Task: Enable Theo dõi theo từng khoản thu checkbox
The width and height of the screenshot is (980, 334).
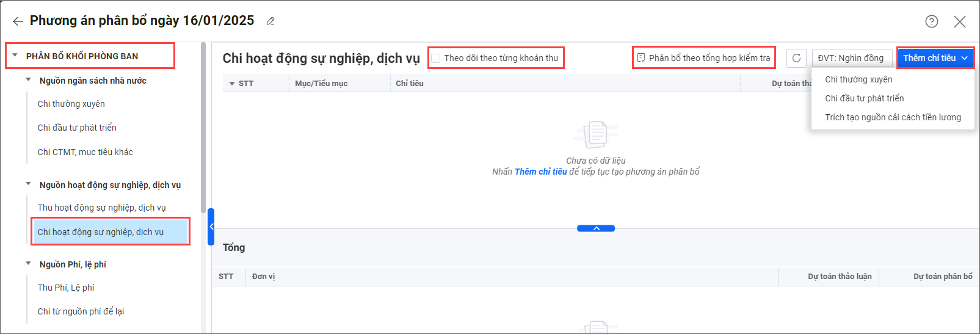Action: pyautogui.click(x=436, y=59)
